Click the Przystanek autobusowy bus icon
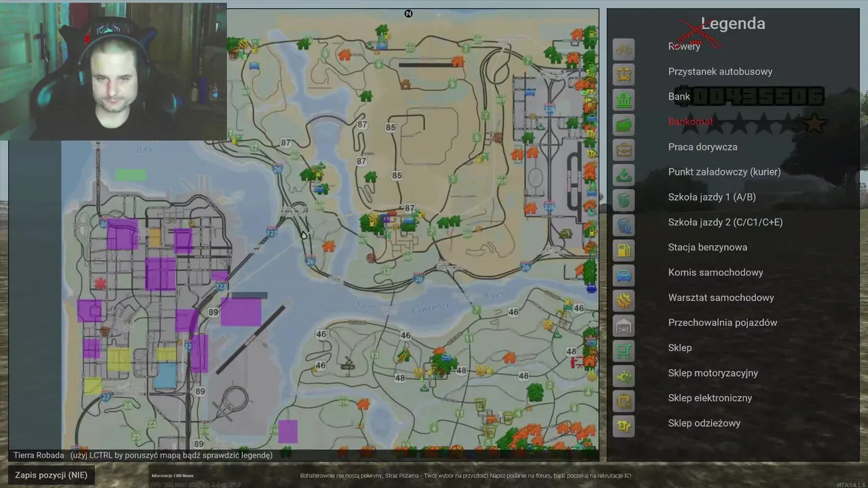The image size is (868, 488). (x=624, y=74)
